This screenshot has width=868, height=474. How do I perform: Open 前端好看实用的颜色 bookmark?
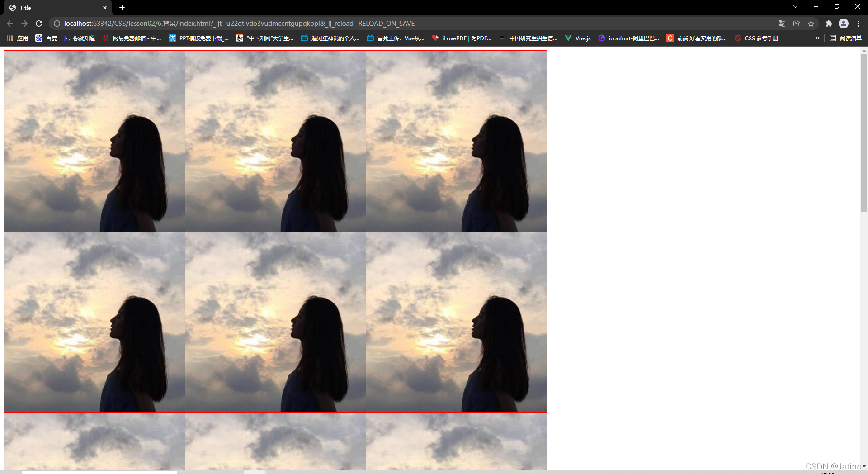point(697,38)
